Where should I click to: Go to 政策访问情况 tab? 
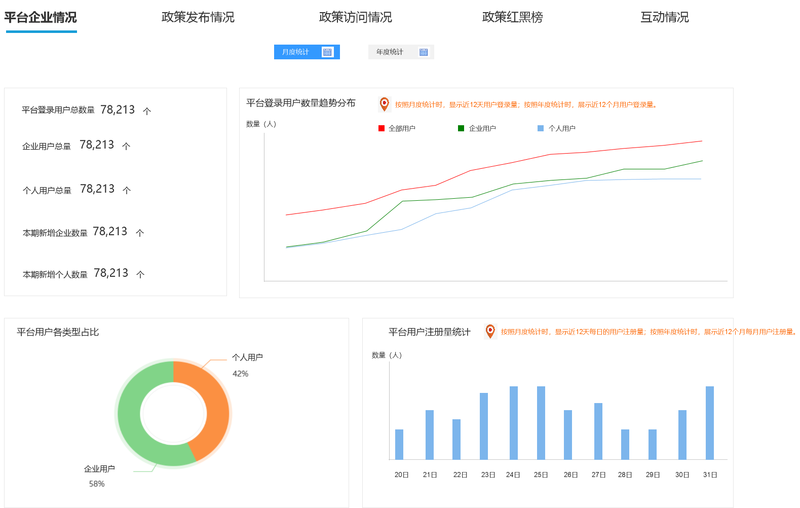(x=355, y=17)
